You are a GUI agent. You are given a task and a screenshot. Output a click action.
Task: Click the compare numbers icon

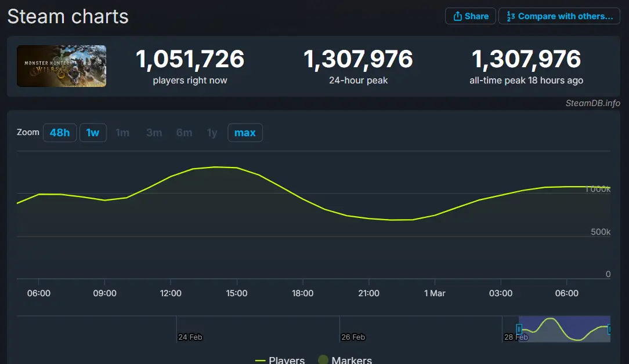coord(510,16)
